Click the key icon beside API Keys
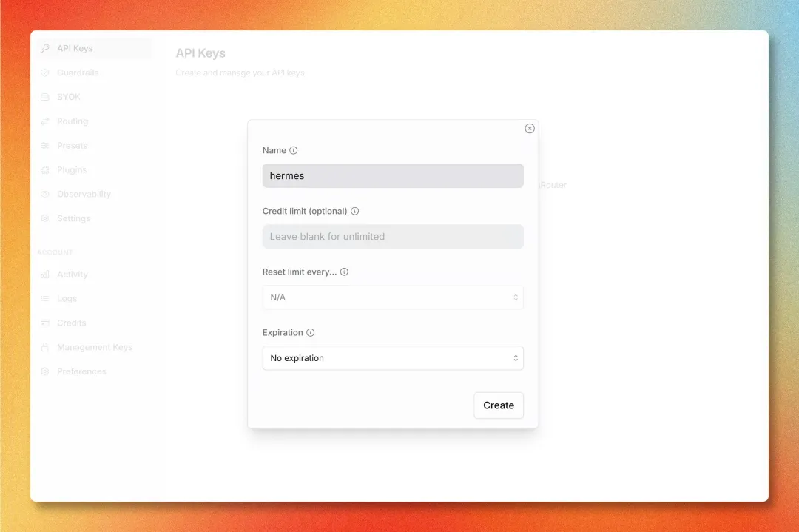Screen dimensions: 799x532 45,48
